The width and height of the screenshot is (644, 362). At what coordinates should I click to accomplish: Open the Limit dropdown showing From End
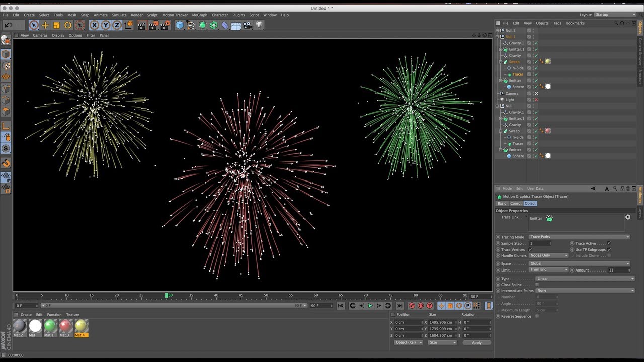click(548, 270)
